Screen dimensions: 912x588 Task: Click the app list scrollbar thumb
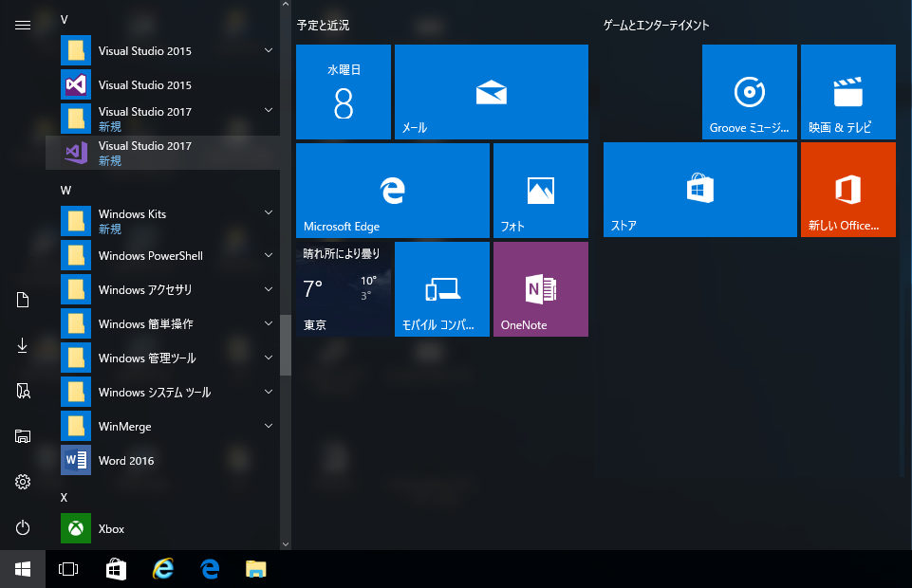[286, 345]
